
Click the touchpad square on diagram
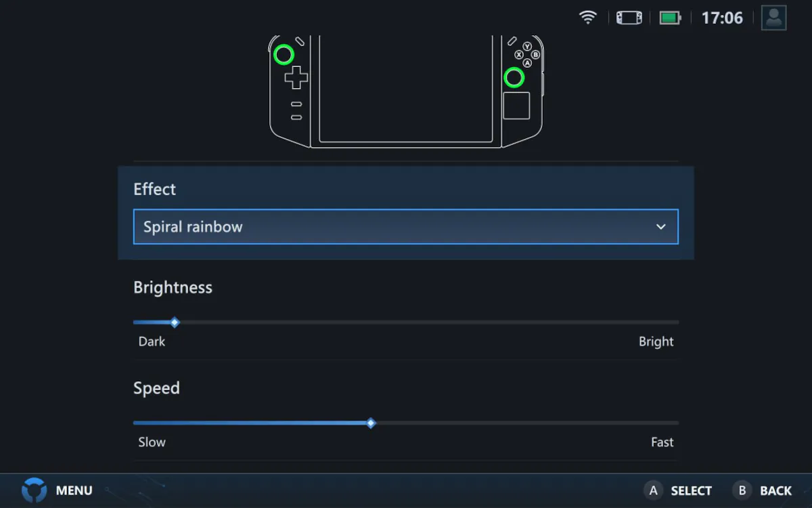pyautogui.click(x=516, y=106)
